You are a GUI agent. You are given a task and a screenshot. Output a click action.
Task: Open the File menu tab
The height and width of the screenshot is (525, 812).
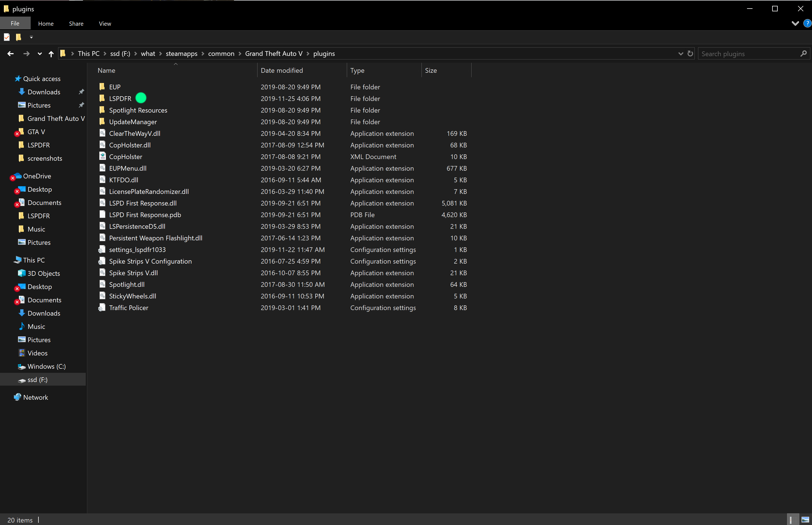point(15,24)
